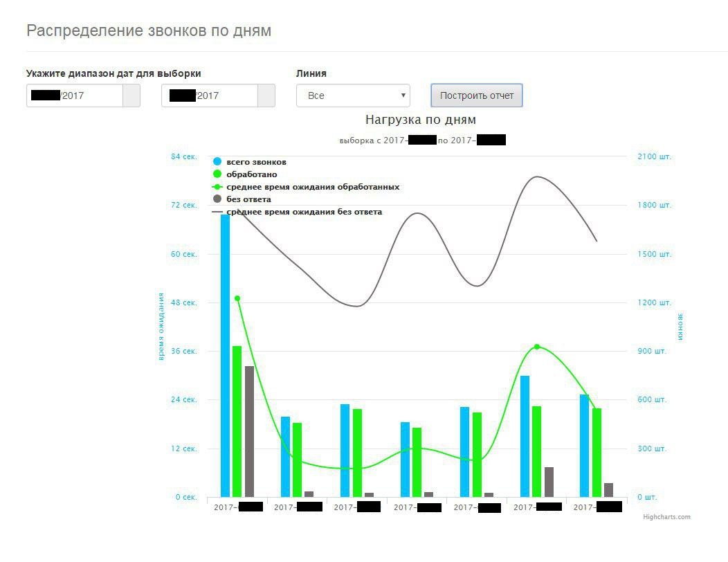
Task: Select the green line's peak marker near 36 сек.
Action: pyautogui.click(x=537, y=347)
